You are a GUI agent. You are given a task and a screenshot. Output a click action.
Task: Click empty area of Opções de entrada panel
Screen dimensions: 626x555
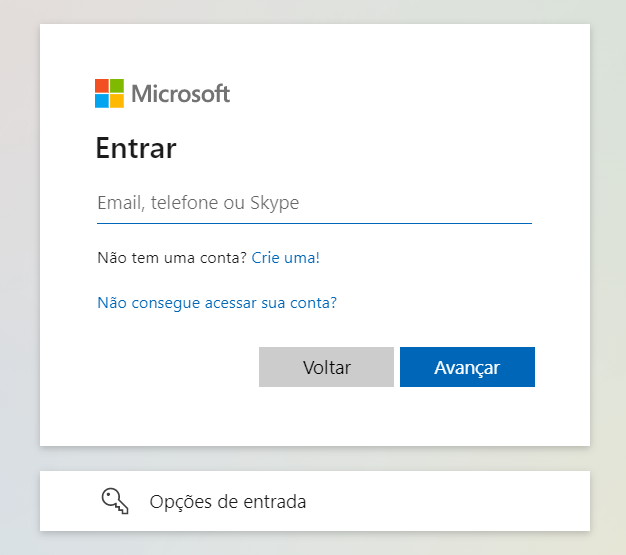[x=447, y=501]
